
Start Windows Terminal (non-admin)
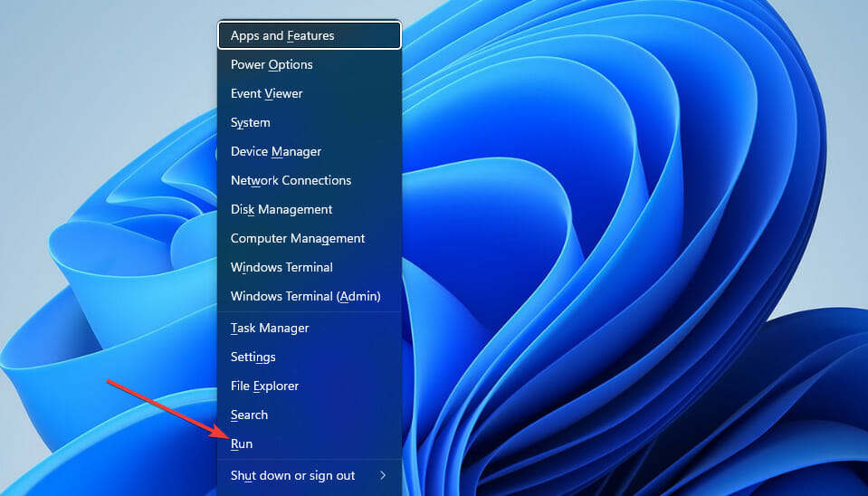coord(281,268)
